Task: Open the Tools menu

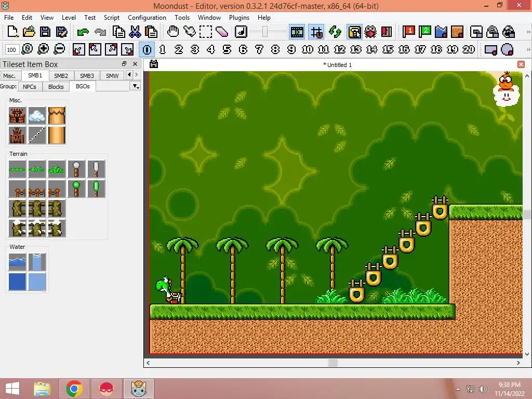Action: [x=182, y=18]
